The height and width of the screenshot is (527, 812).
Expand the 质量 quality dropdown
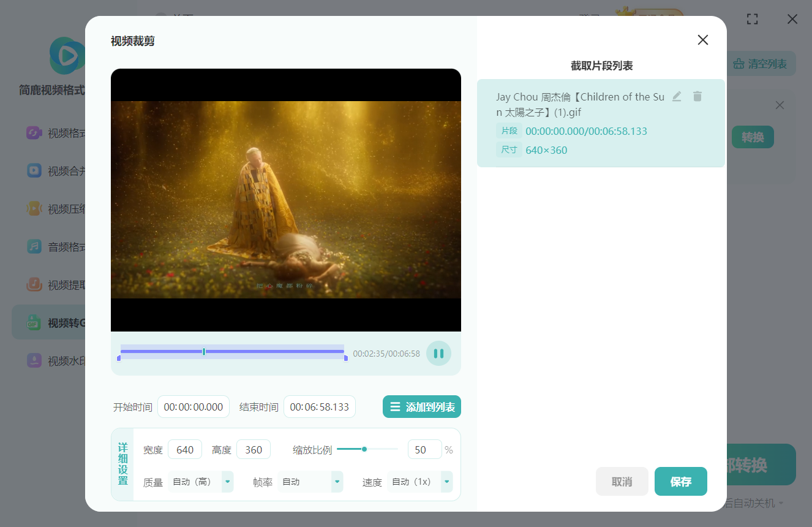click(x=228, y=482)
